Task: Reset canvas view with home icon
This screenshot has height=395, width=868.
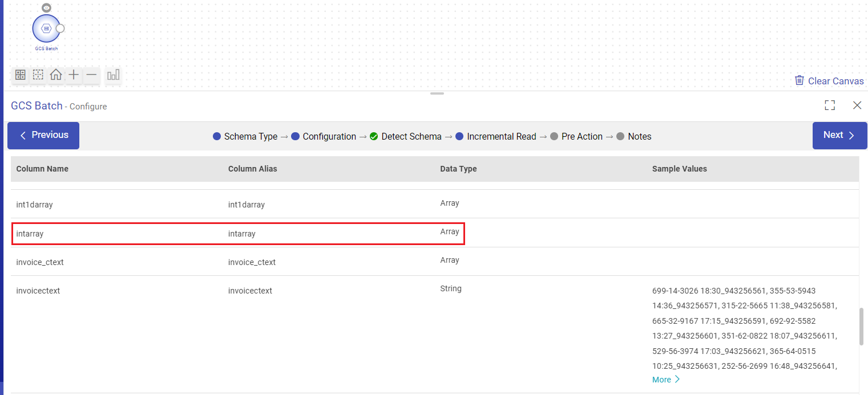Action: [x=56, y=75]
